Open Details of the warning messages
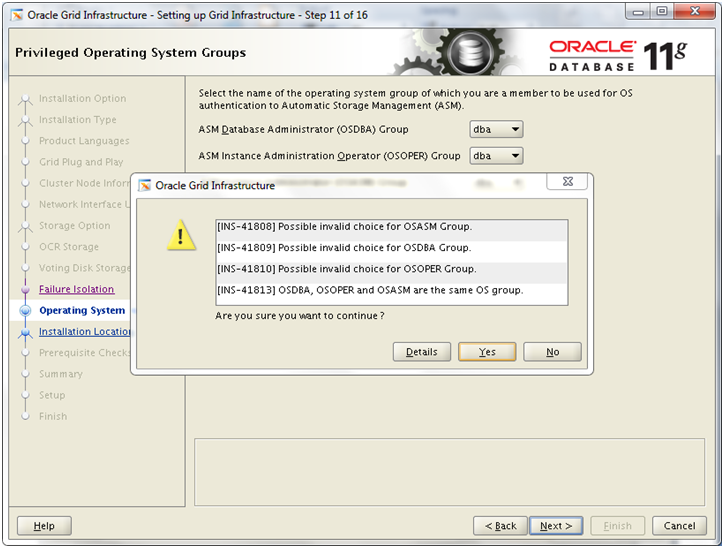This screenshot has width=724, height=548. (x=422, y=352)
